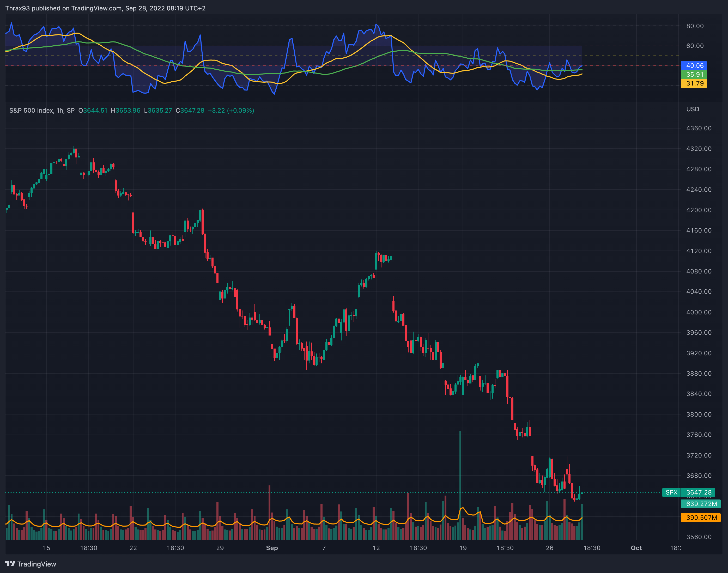Click the '26' date label on the time axis
The width and height of the screenshot is (728, 573).
tap(550, 548)
